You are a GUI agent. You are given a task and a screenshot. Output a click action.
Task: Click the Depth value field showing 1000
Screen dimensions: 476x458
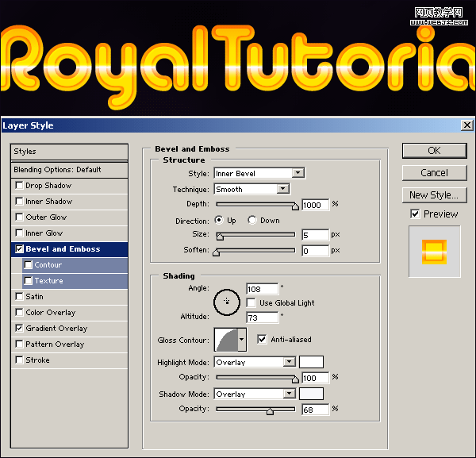315,205
